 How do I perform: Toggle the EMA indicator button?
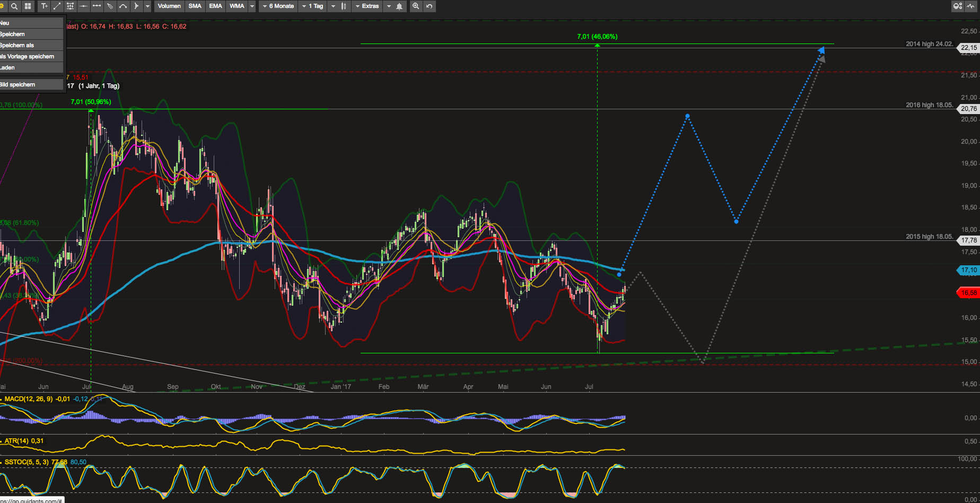pos(215,6)
